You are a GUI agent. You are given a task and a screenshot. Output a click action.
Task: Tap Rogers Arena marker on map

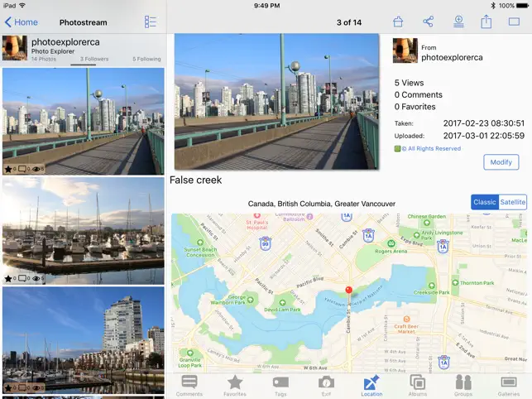tap(391, 243)
